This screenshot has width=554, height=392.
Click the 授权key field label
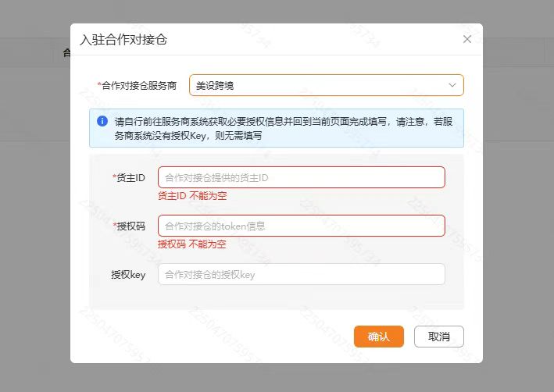[x=128, y=274]
